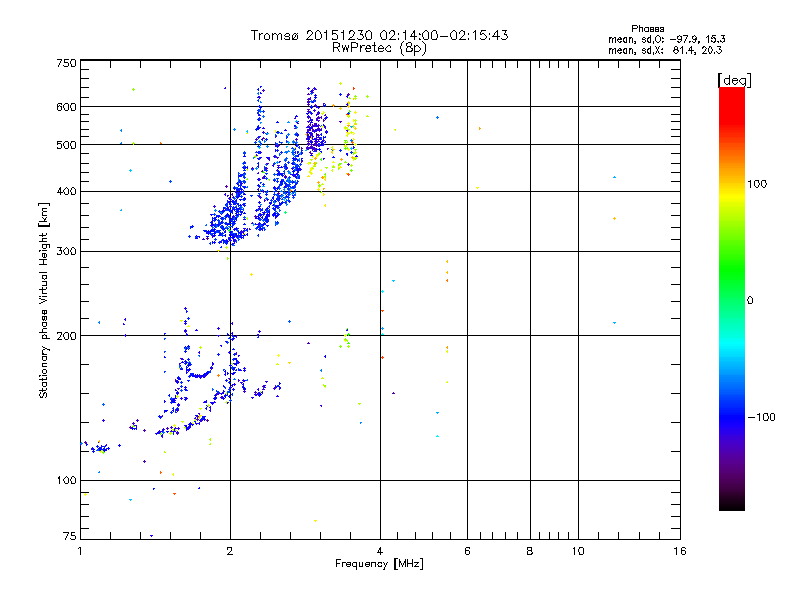Click the 'Phases' header text
Screen dimensions: 800x600
pyautogui.click(x=647, y=29)
